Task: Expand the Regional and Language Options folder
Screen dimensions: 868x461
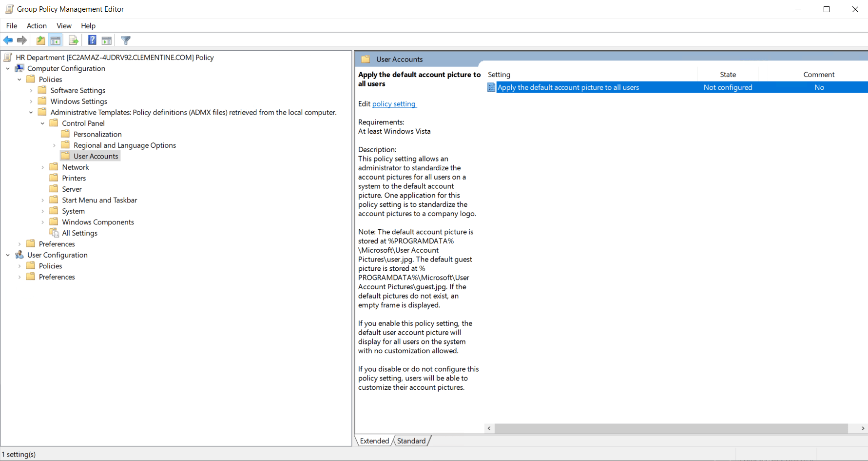Action: (x=54, y=145)
